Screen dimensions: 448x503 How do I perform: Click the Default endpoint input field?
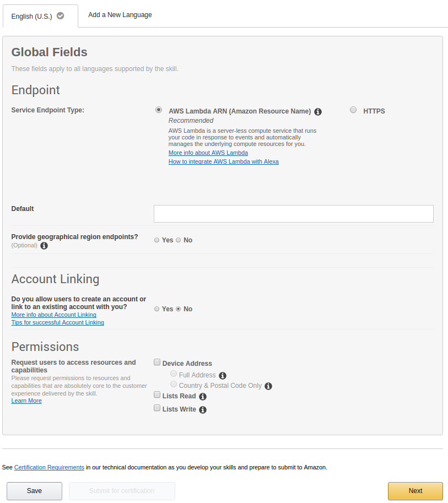(293, 214)
